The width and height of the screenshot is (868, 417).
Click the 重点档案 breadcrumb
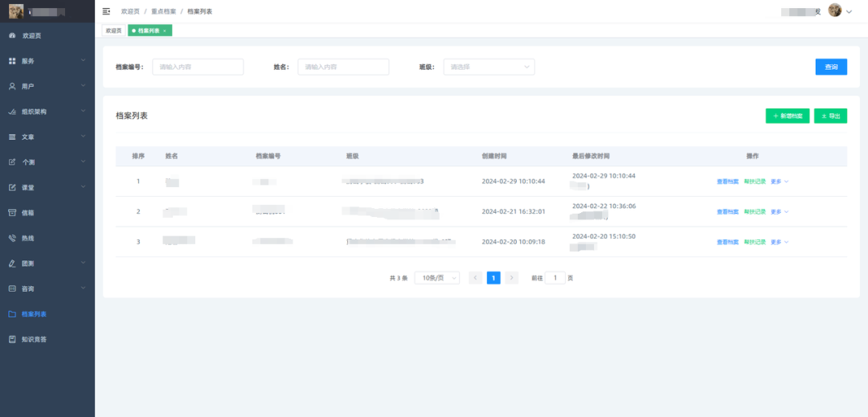pos(163,11)
